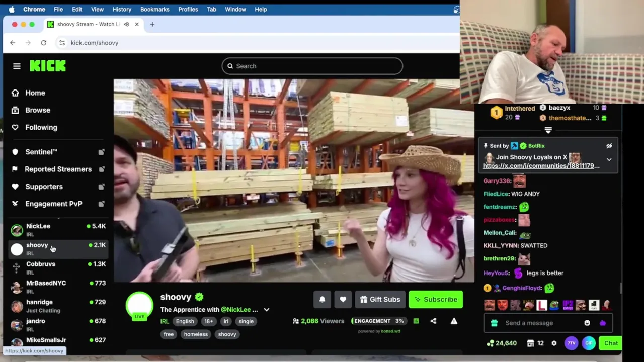Image resolution: width=644 pixels, height=362 pixels.
Task: Open the emoji picker in chat
Action: click(587, 323)
